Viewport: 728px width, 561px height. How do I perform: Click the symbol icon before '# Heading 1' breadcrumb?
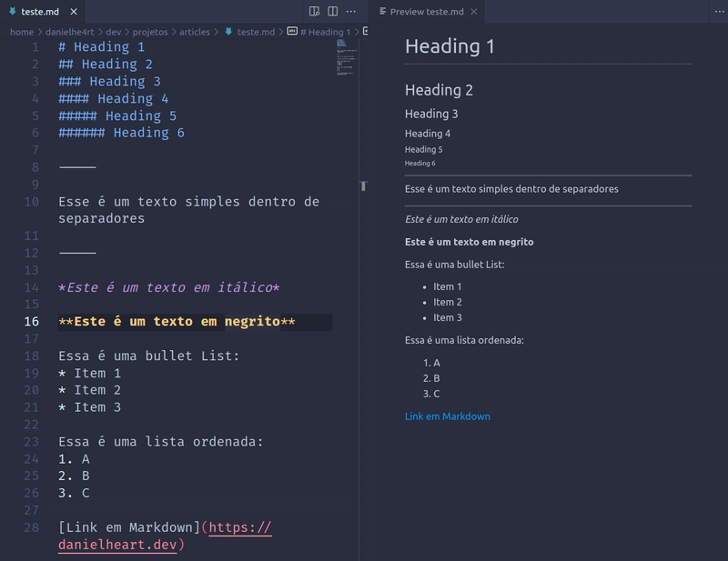[x=292, y=31]
